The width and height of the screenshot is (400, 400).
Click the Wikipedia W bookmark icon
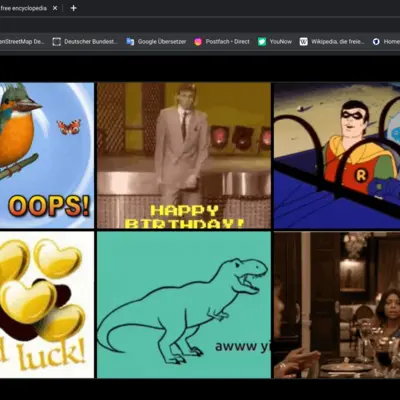(x=303, y=42)
